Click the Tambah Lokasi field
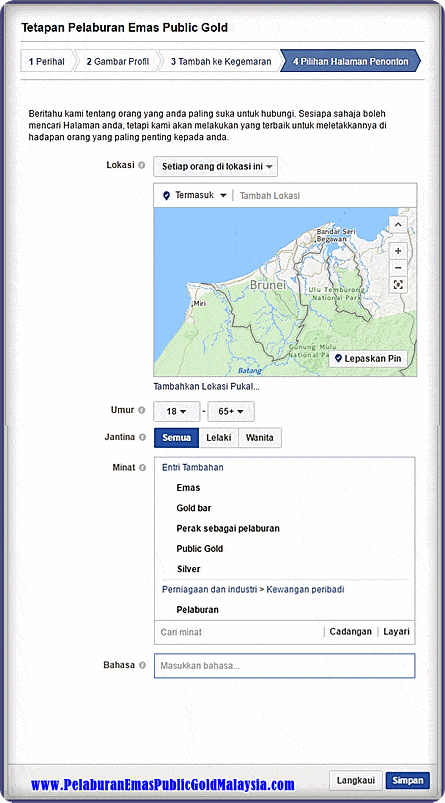 [x=325, y=195]
